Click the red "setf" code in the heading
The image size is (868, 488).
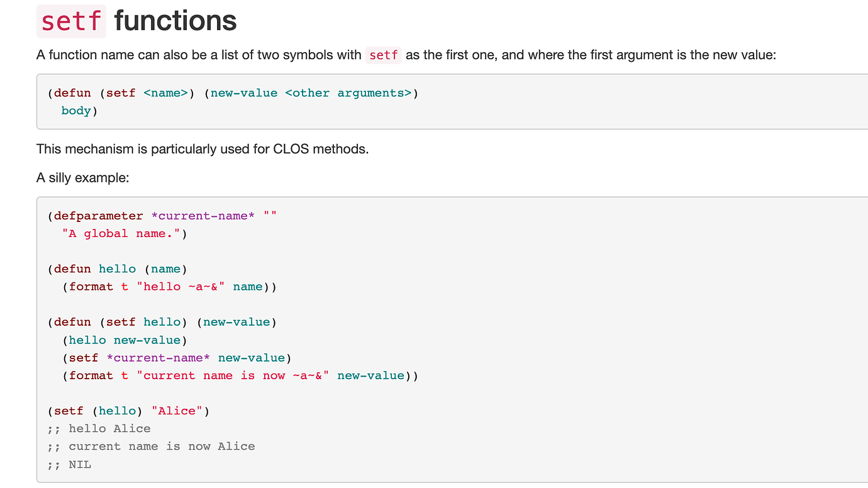[x=71, y=21]
